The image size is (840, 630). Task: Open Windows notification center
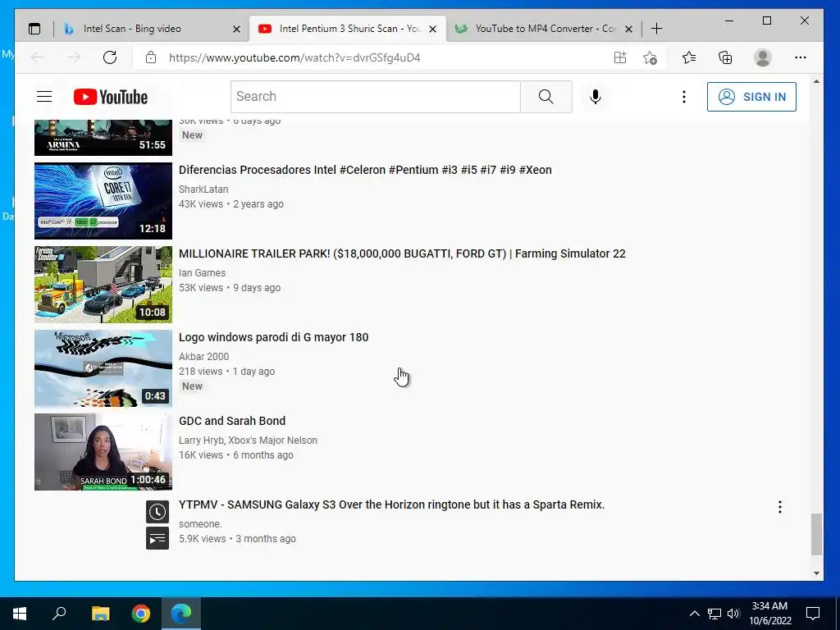click(813, 614)
